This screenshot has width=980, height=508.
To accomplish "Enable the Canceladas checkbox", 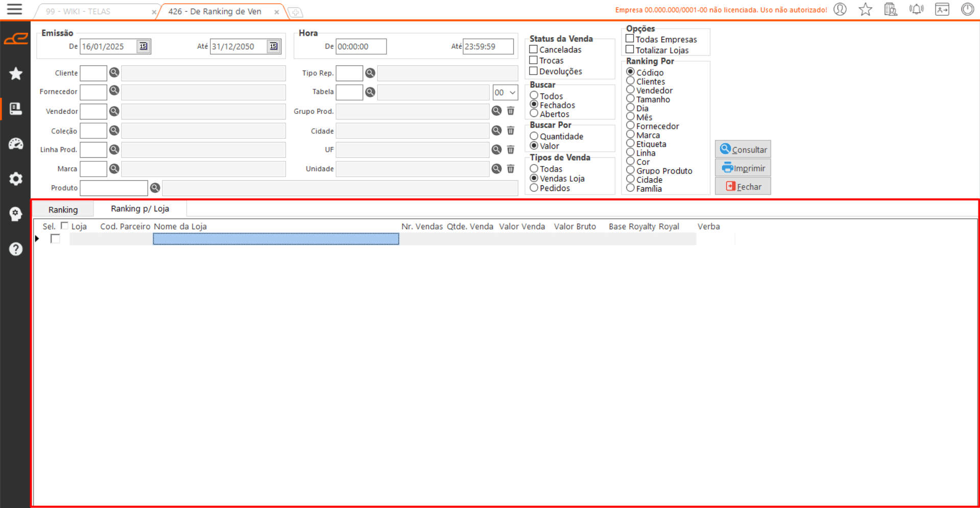I will point(534,50).
